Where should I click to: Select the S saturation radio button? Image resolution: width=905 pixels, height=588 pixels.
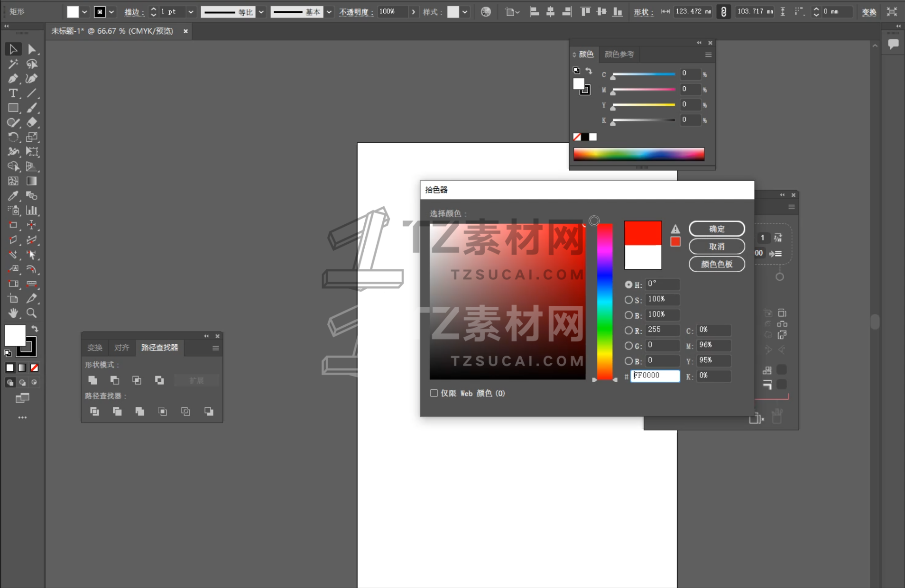coord(628,300)
